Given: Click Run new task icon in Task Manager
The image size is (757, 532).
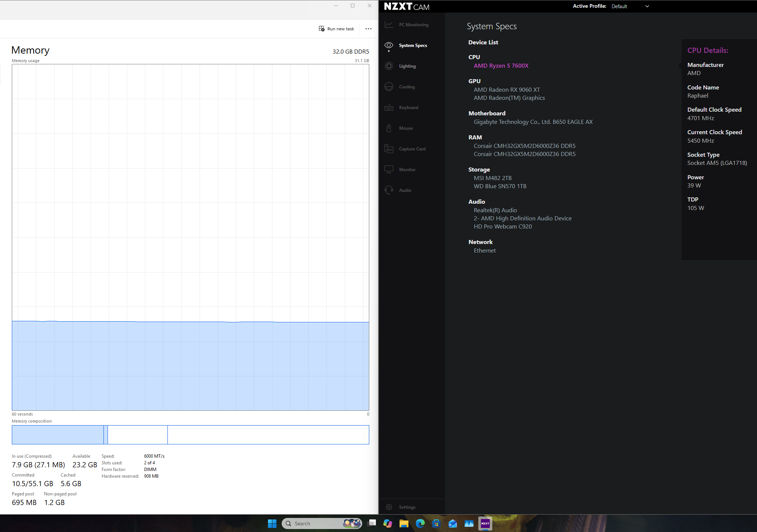Looking at the screenshot, I should pyautogui.click(x=322, y=29).
